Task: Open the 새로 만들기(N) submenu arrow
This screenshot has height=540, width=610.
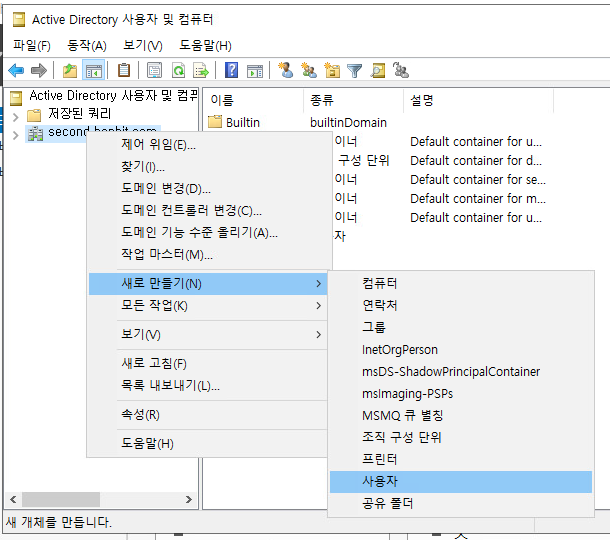Action: (319, 284)
